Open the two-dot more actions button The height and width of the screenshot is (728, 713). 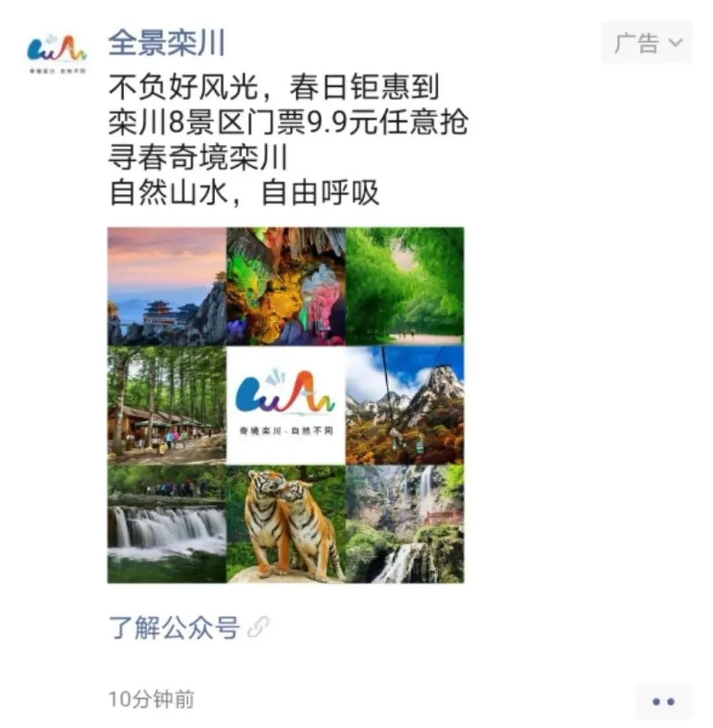pos(663,702)
